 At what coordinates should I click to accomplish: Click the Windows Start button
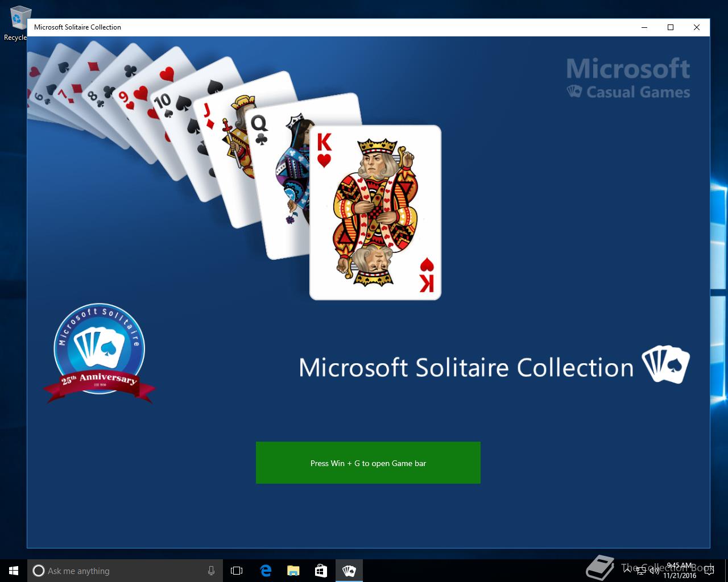click(x=14, y=571)
